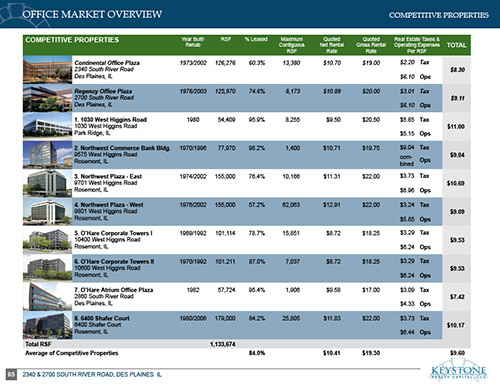Click the '126,276' RSF value
Screen dimensions: 500x386
click(225, 63)
